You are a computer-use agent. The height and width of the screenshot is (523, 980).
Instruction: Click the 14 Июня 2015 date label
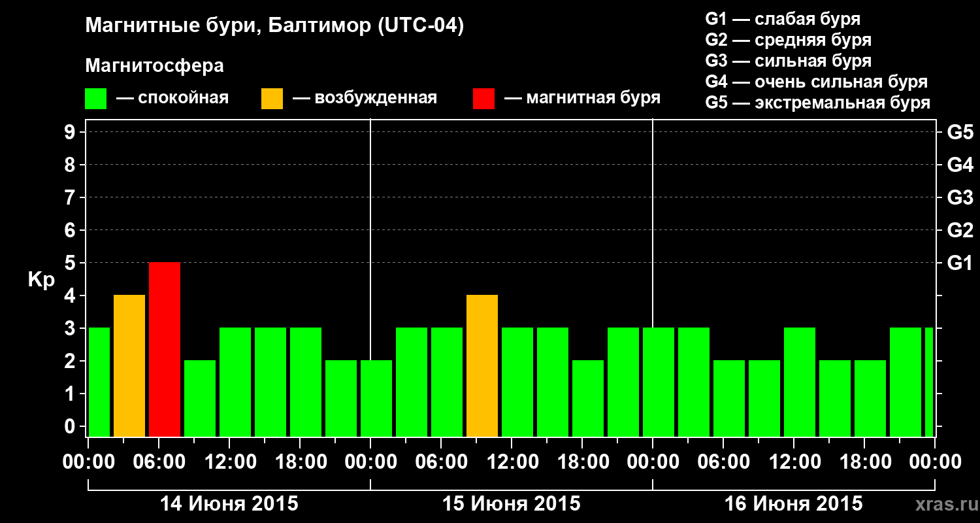click(x=229, y=504)
